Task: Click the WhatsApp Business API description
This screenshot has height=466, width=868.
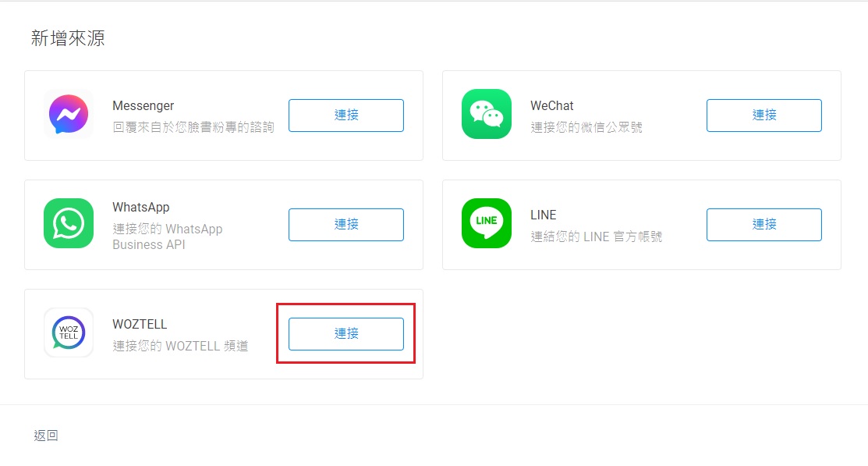Action: (167, 237)
